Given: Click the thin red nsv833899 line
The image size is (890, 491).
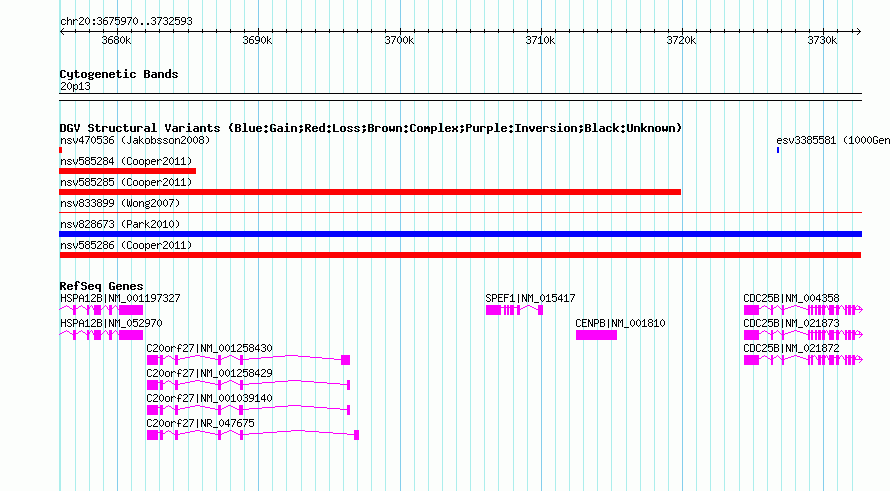Looking at the screenshot, I should click(x=460, y=213).
